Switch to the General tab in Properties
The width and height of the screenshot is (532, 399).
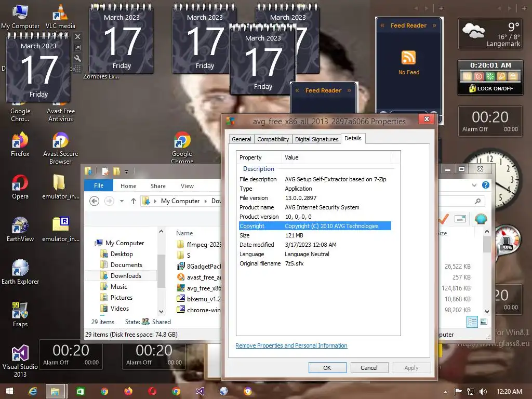(x=242, y=139)
